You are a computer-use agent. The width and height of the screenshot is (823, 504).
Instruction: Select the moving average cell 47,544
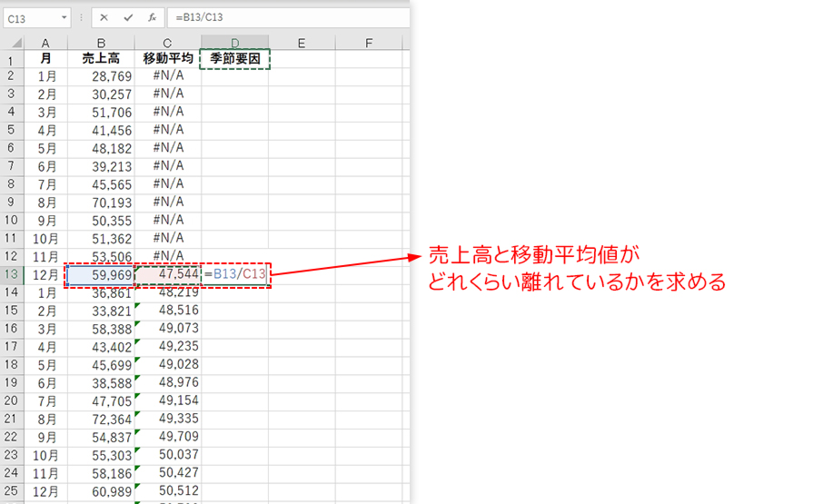167,273
